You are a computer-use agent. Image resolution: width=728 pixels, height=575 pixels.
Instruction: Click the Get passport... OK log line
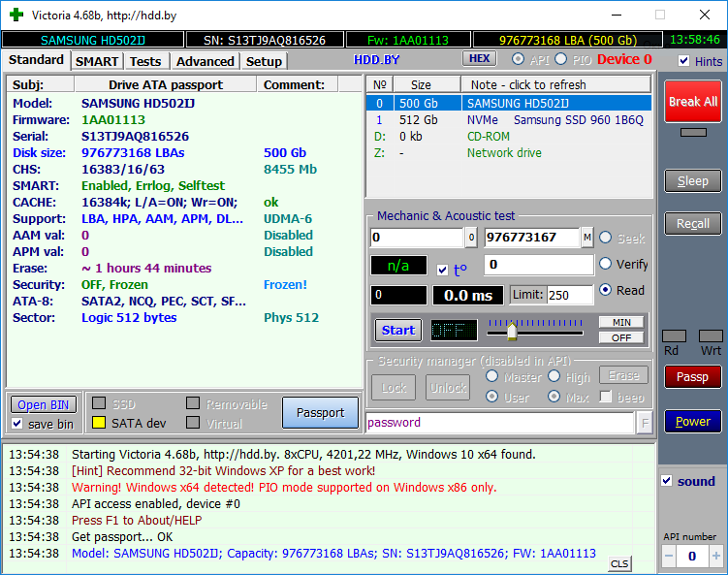(x=122, y=537)
